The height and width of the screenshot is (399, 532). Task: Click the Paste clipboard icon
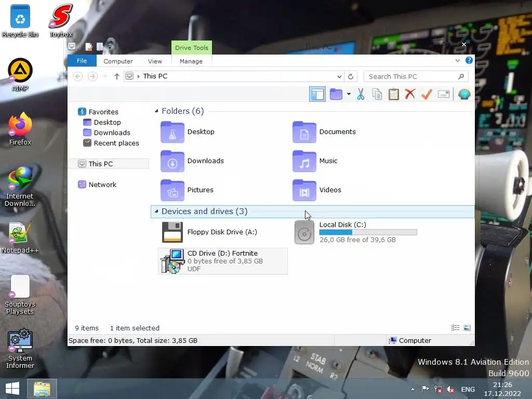coord(394,94)
